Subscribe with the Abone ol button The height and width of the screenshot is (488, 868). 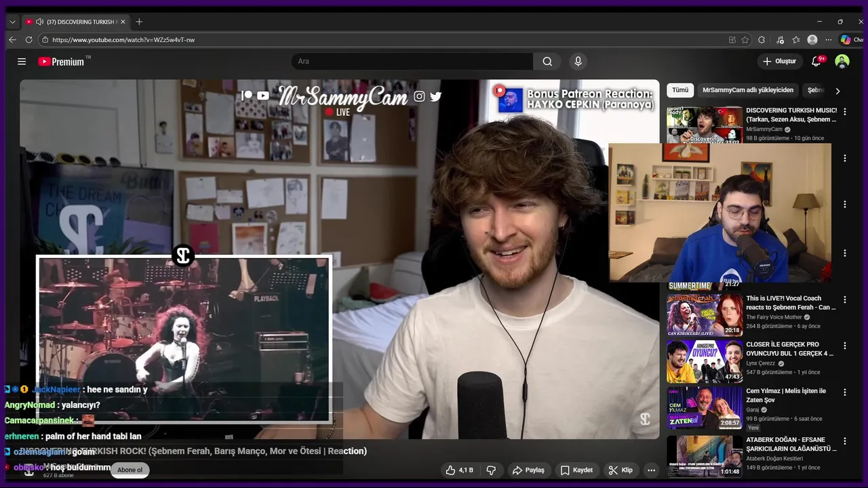[x=130, y=470]
